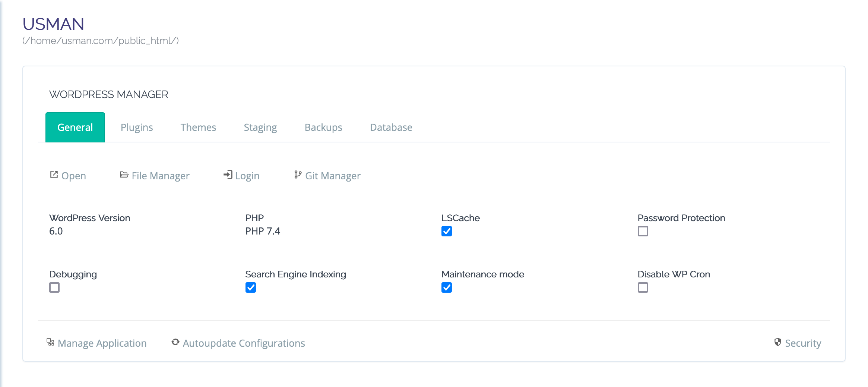Screen dimensions: 868x387
Task: Click the File Manager folder icon
Action: click(x=124, y=174)
